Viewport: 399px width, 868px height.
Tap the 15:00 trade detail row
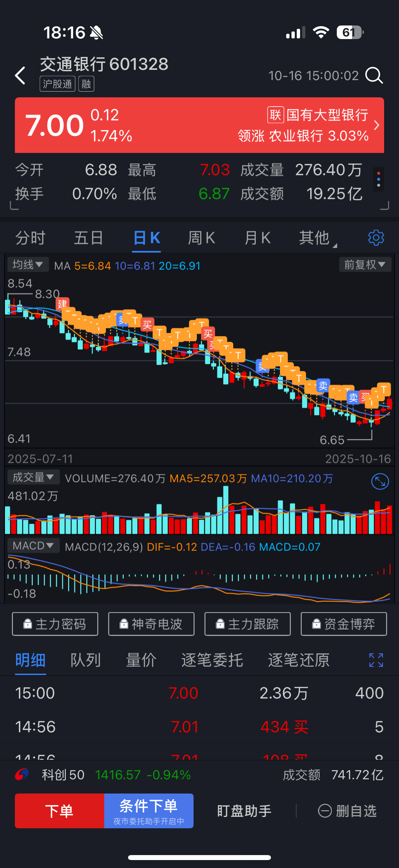click(x=199, y=693)
